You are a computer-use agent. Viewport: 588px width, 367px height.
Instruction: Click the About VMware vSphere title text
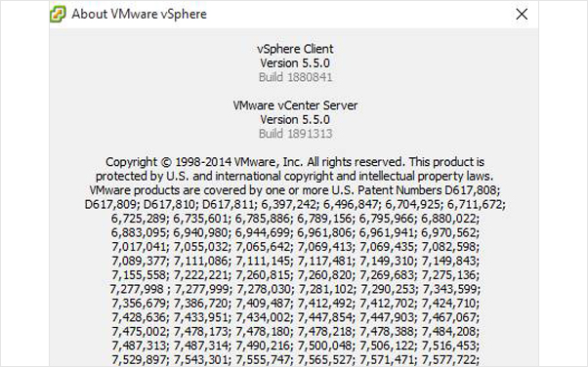coord(139,15)
